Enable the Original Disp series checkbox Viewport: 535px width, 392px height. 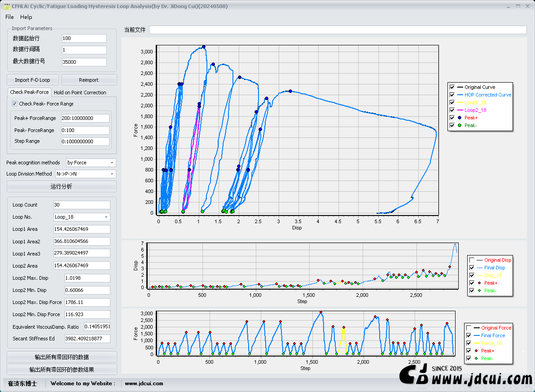(x=472, y=260)
